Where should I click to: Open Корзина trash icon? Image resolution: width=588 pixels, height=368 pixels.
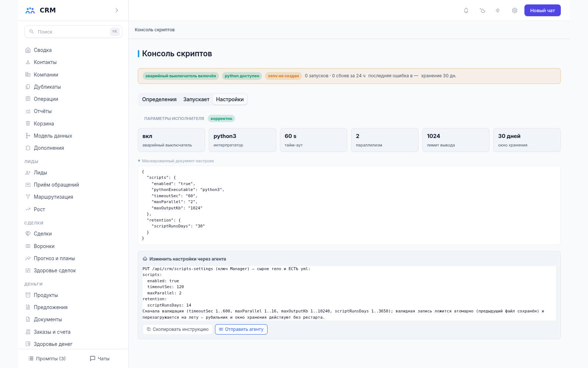[28, 124]
